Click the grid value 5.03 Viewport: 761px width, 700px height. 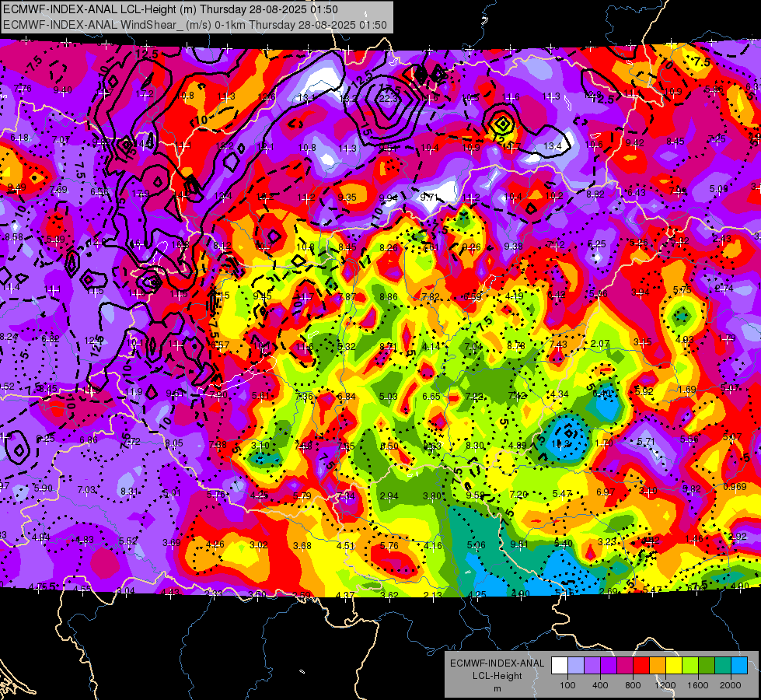tap(389, 397)
